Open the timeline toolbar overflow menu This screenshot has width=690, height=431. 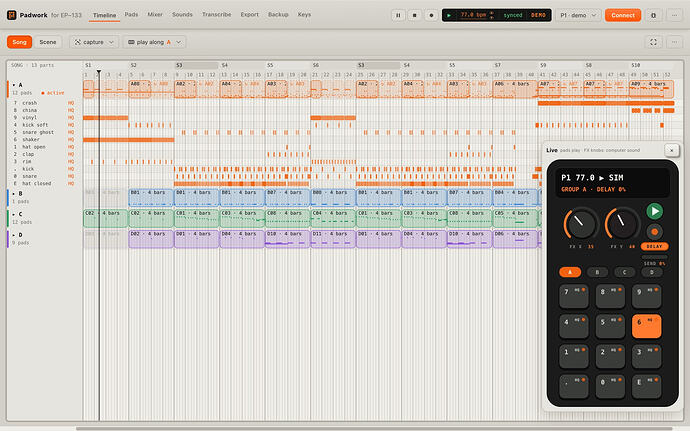click(674, 42)
